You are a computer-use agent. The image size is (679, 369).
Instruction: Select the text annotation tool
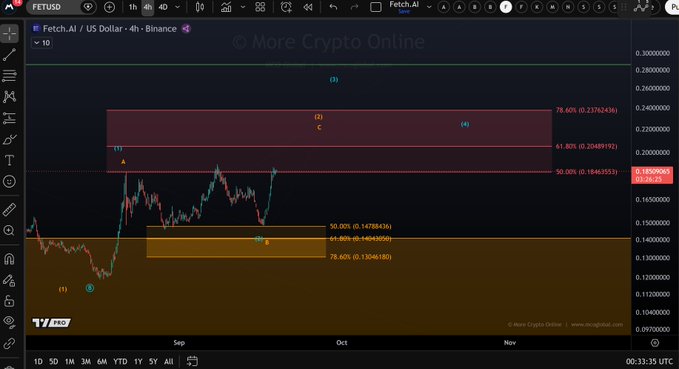click(10, 160)
